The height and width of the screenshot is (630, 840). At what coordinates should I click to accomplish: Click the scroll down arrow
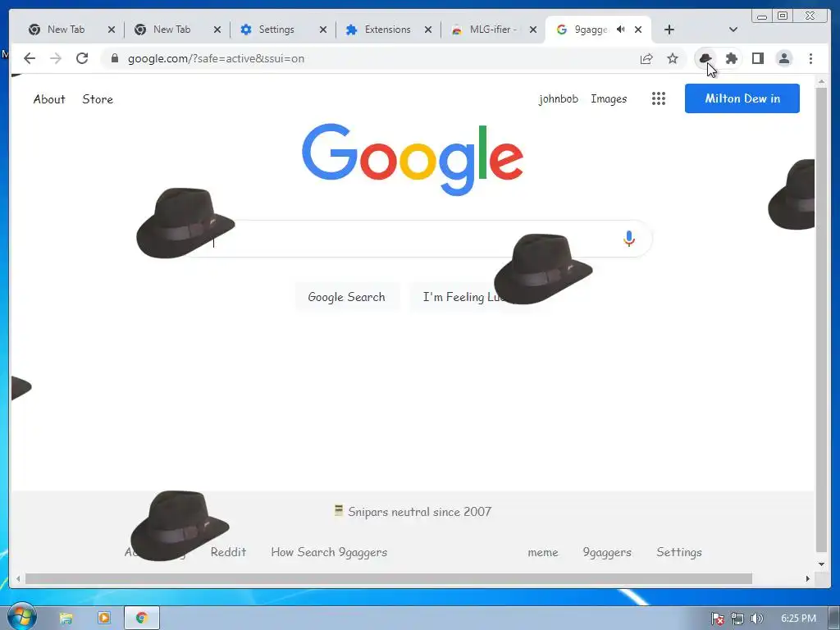coord(821,564)
